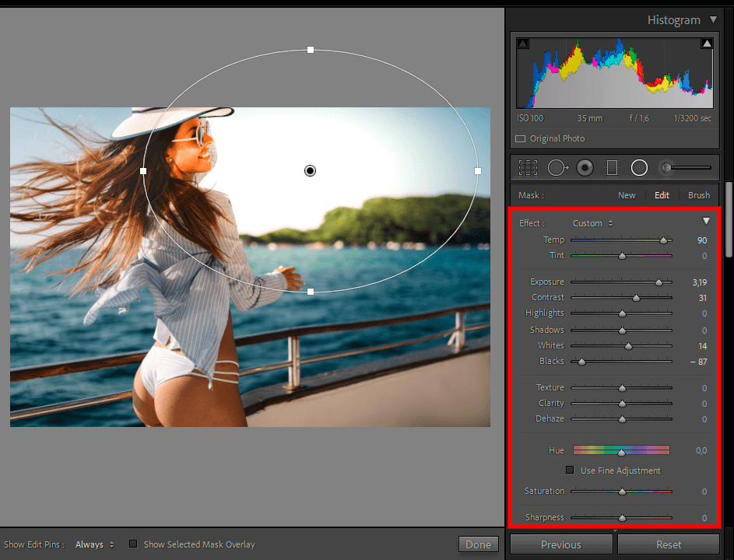Click the Exposure slider handle

(658, 282)
